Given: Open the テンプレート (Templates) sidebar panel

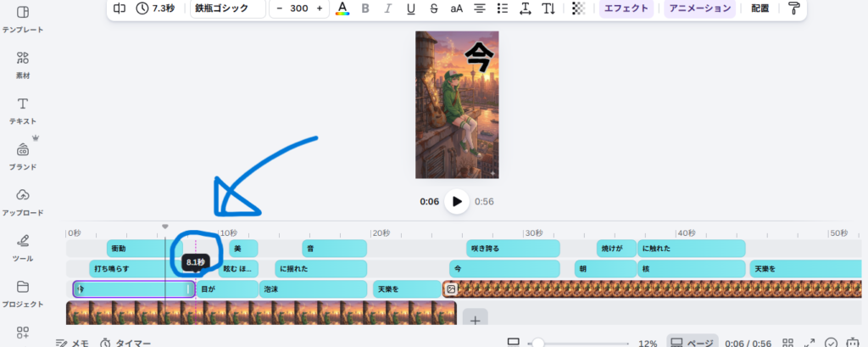Looking at the screenshot, I should pos(23,19).
